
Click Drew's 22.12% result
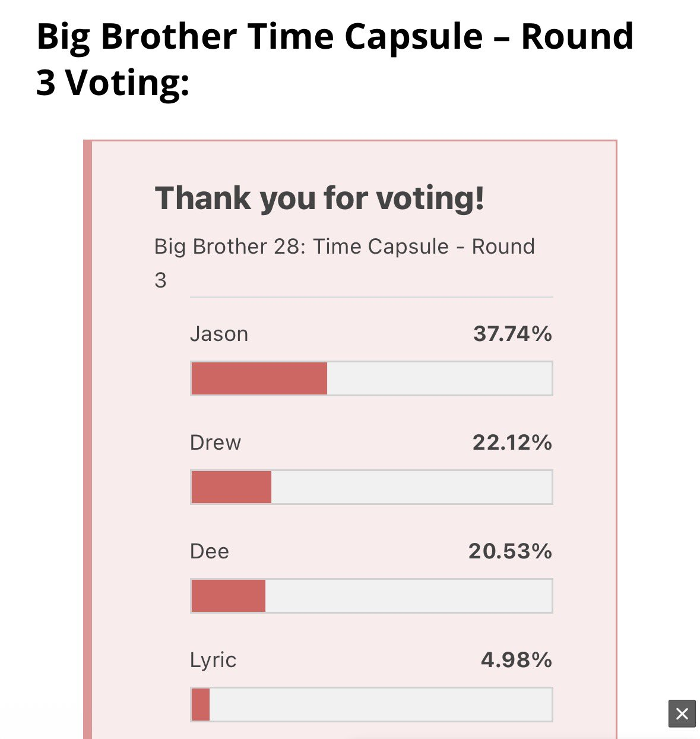512,443
